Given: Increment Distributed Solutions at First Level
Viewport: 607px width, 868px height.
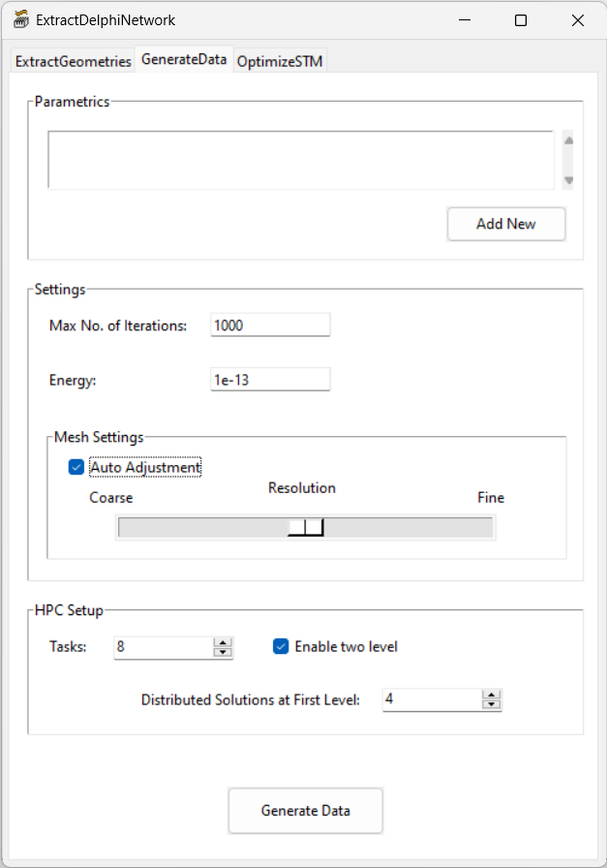Looking at the screenshot, I should [492, 694].
